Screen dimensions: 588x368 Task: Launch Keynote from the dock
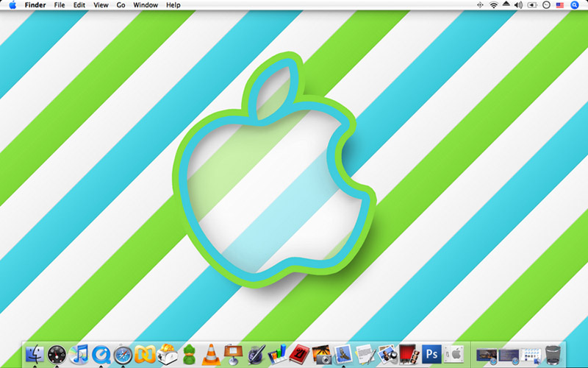coord(233,355)
